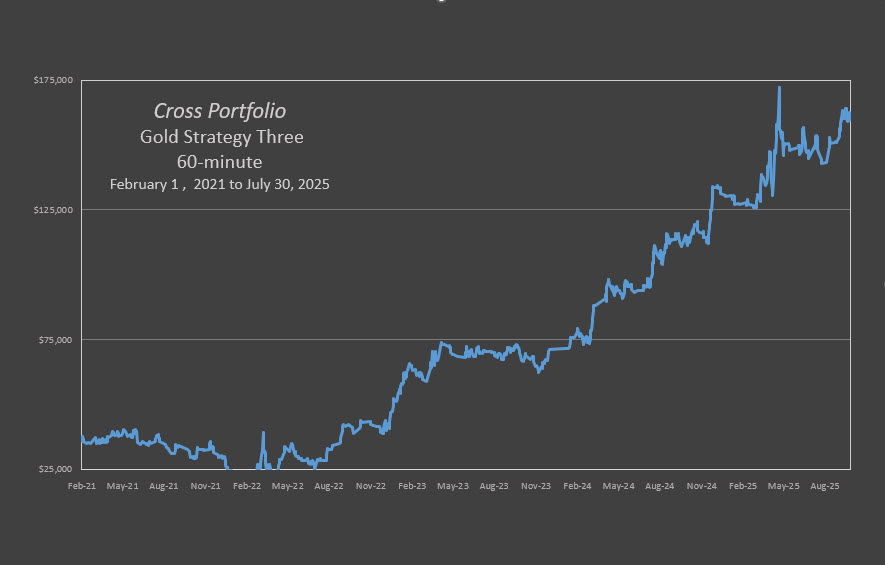Click the May-22 x-axis label
885x565 pixels.
pos(287,486)
